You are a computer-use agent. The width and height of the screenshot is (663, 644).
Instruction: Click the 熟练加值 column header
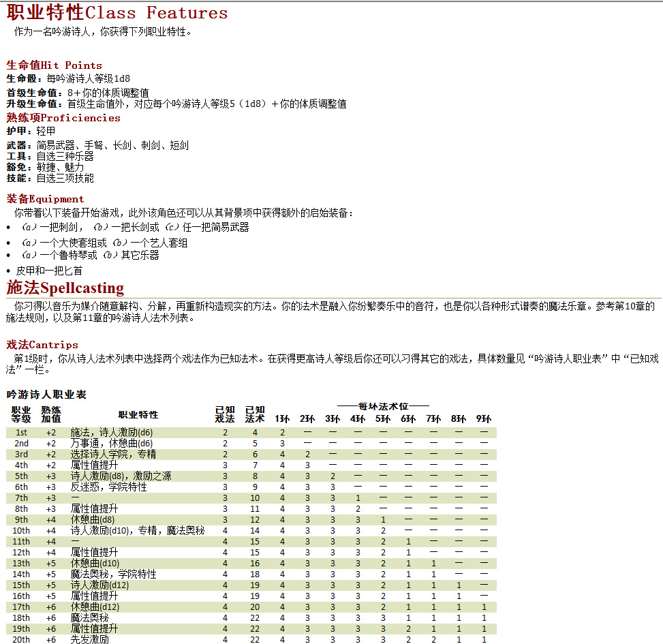tap(51, 414)
